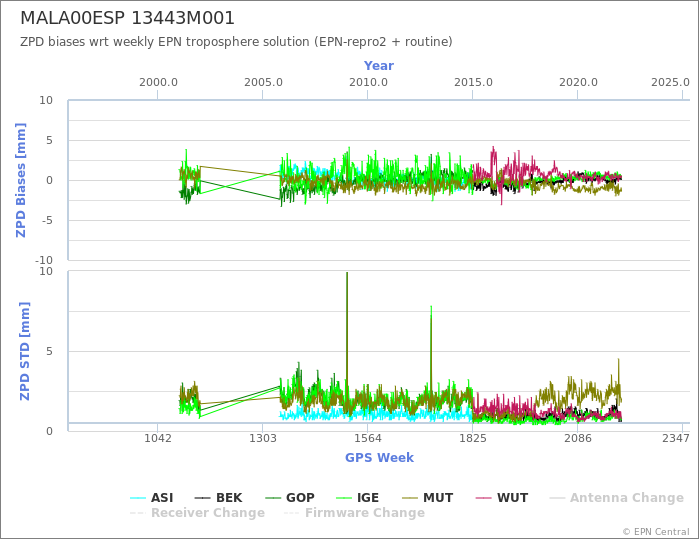Click GPS week 1303 tick label
This screenshot has width=700, height=540.
[x=262, y=438]
